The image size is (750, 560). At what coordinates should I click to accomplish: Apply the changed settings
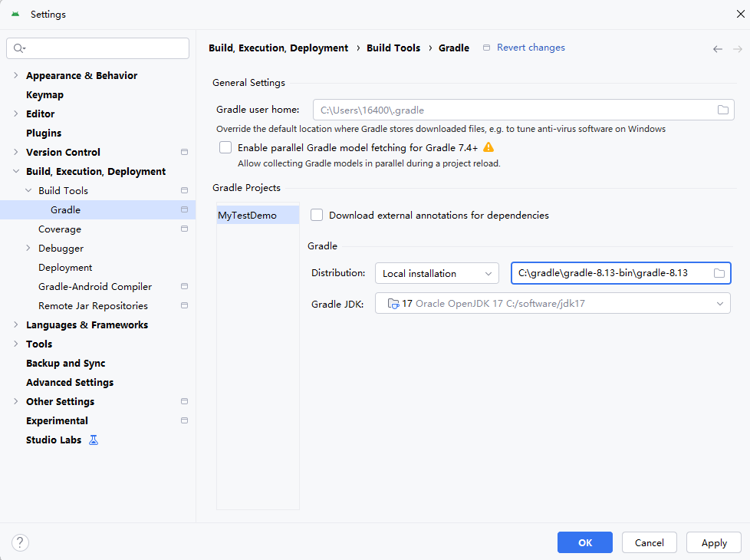tap(714, 542)
